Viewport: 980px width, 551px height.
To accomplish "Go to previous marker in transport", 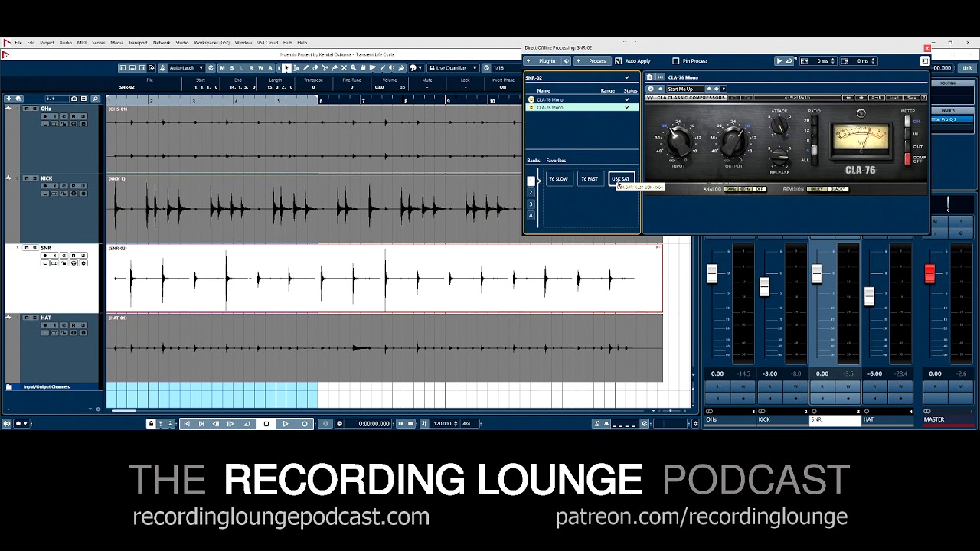I will (186, 424).
